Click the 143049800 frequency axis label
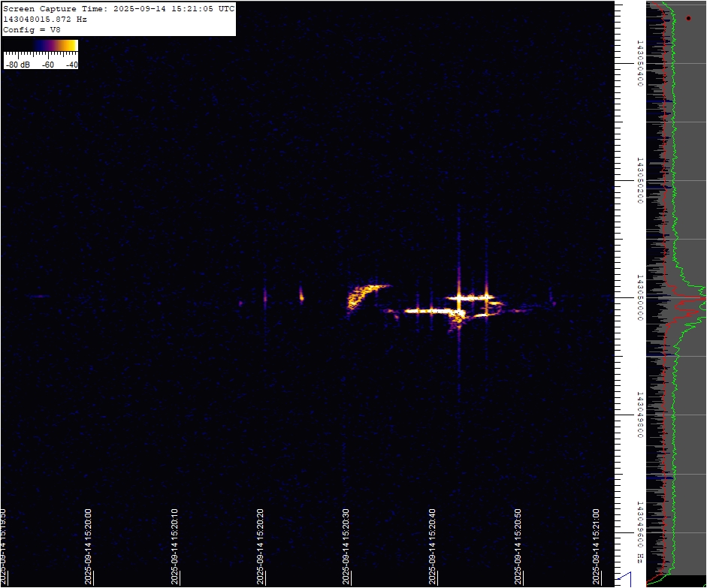The image size is (707, 588). 639,415
